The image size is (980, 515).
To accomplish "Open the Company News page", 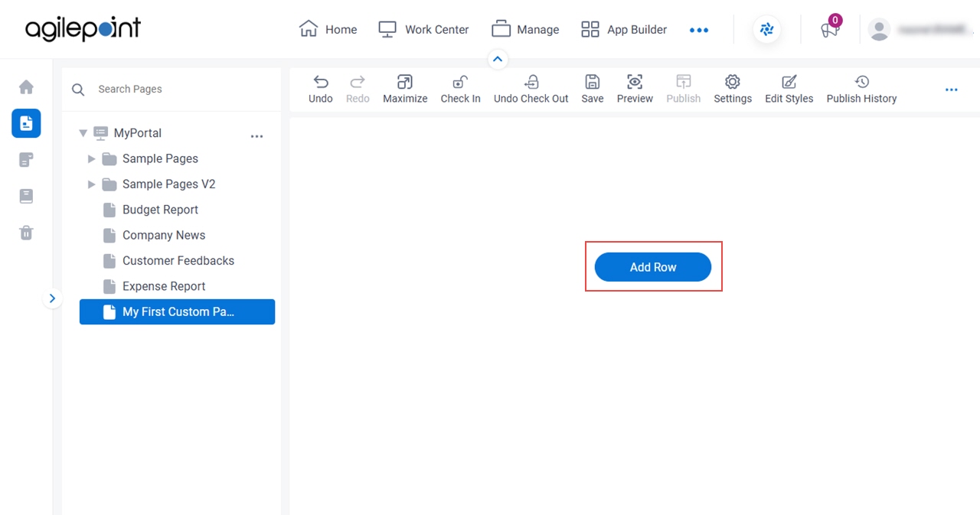I will point(164,235).
